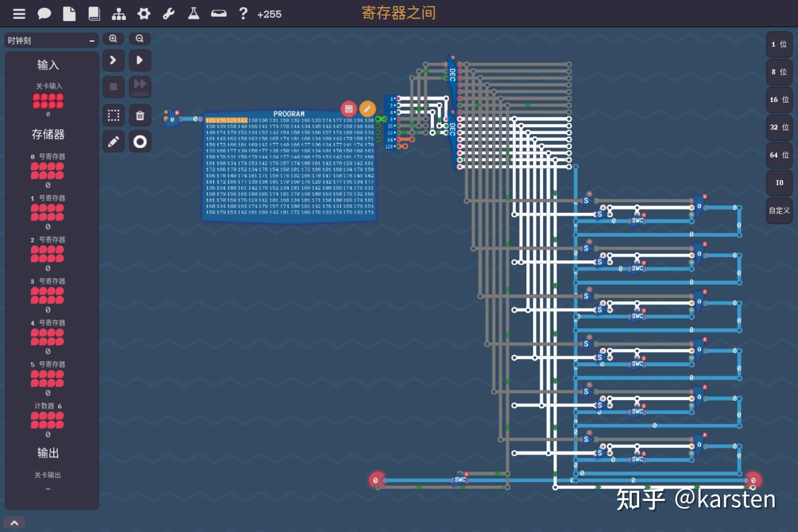Open the 自定义 custom components category

pyautogui.click(x=779, y=211)
